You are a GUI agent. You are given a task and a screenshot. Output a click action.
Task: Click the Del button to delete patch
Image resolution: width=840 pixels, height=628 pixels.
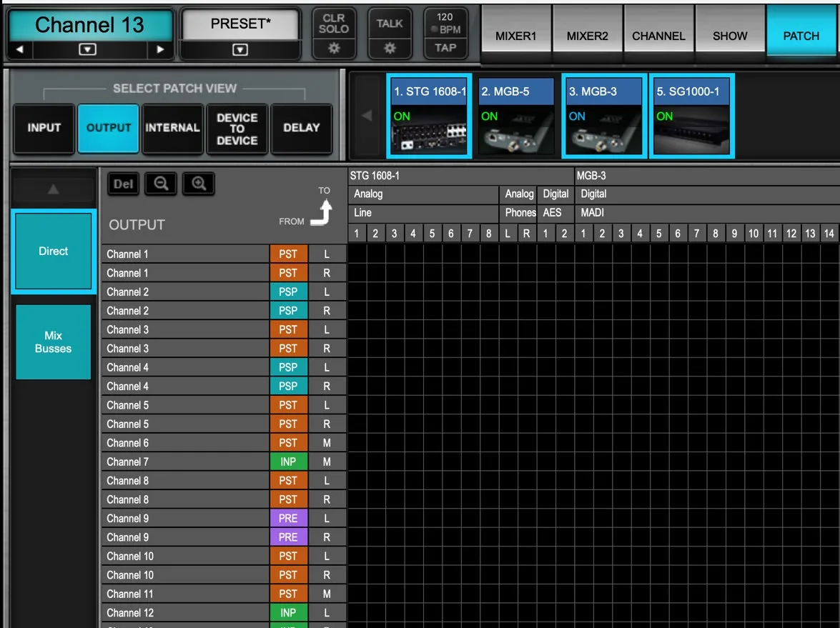(123, 184)
